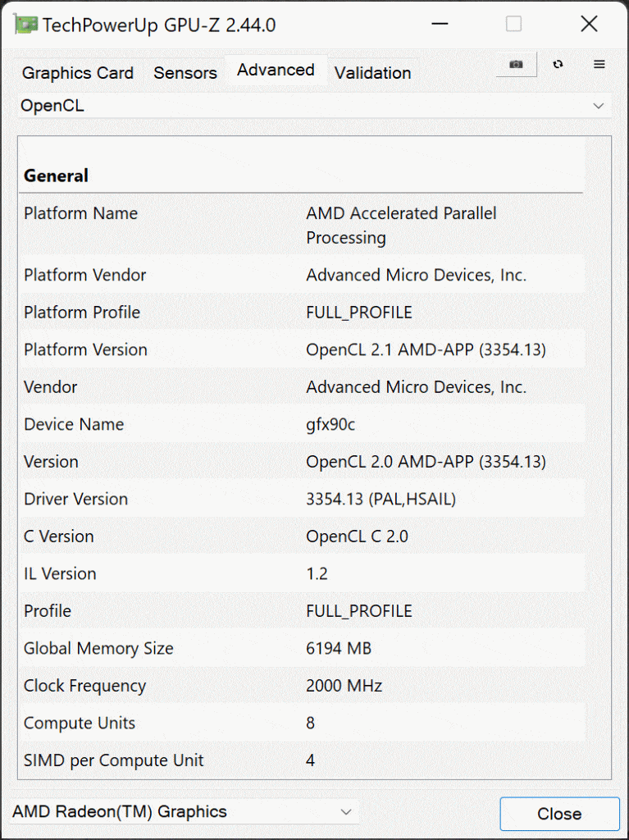Click the Close button
The height and width of the screenshot is (840, 629).
pos(559,814)
